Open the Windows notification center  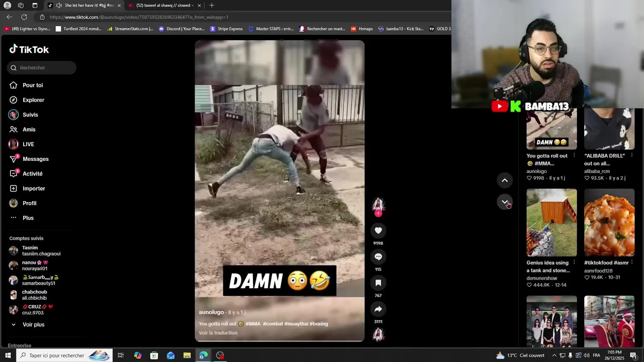coord(633,355)
